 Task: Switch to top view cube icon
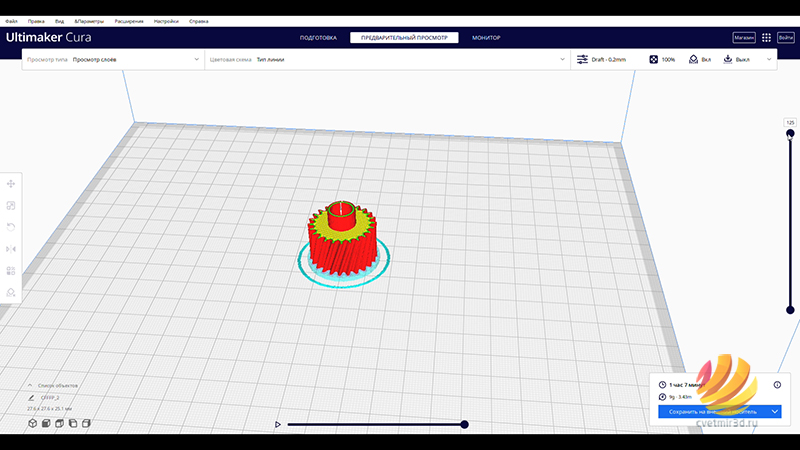click(60, 423)
